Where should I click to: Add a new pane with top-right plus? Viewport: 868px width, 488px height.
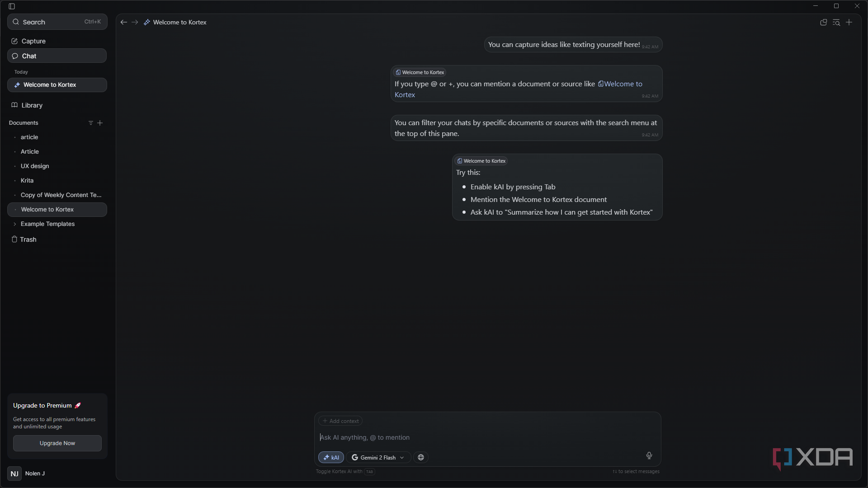849,22
